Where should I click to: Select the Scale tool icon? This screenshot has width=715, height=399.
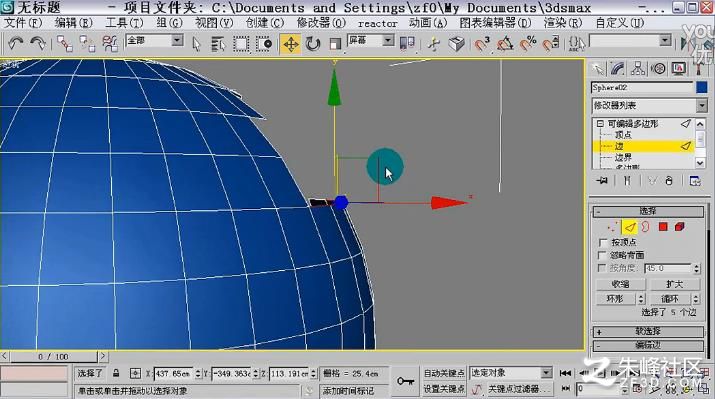[x=335, y=44]
